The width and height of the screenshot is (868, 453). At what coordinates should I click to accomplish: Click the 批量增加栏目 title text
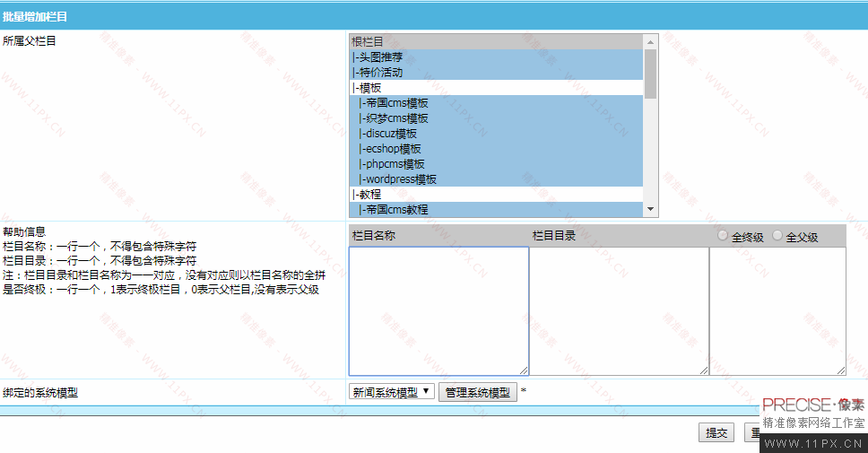35,17
